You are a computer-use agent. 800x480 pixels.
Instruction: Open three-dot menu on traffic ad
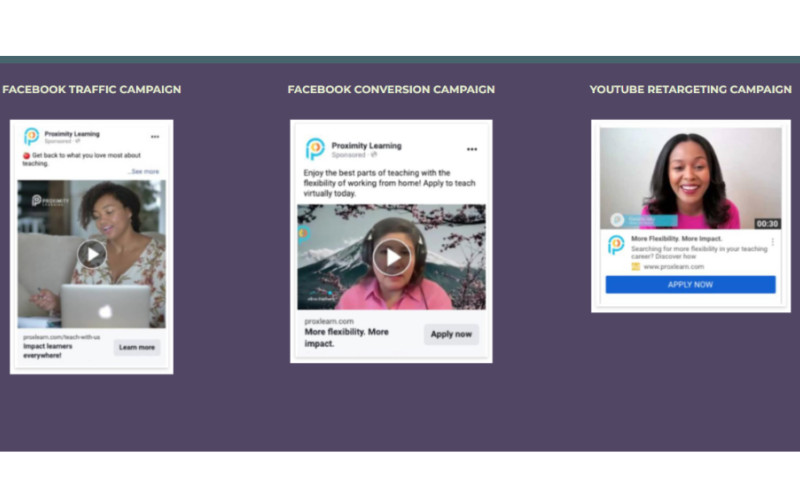click(155, 137)
